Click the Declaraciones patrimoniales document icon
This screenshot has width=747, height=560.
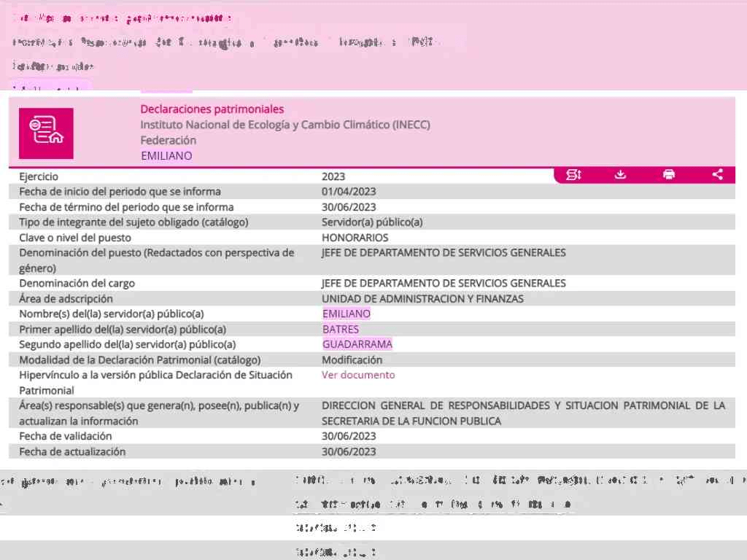[x=46, y=133]
